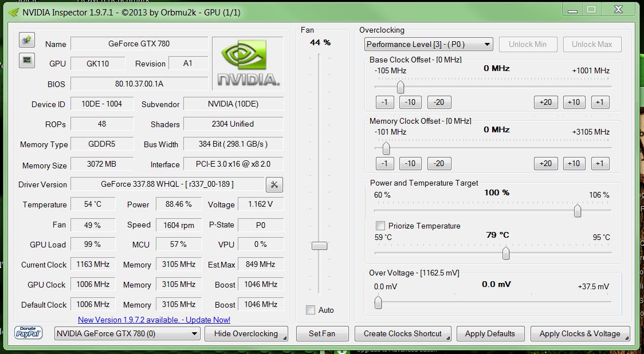
Task: Click the Apply Defaults button
Action: tap(490, 333)
